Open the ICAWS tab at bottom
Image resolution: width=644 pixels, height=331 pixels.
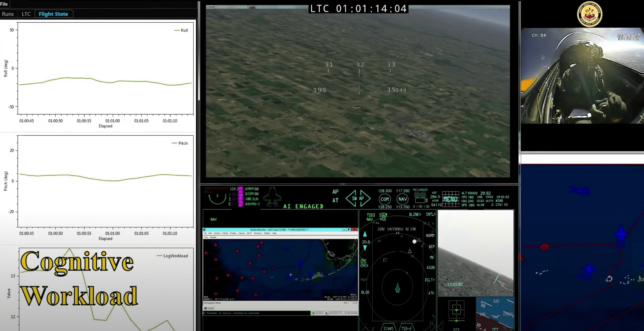click(x=388, y=328)
